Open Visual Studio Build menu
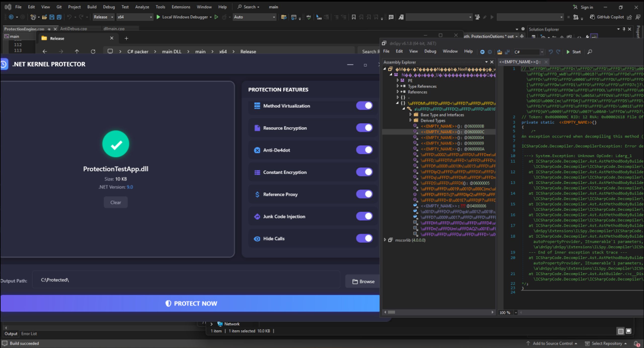This screenshot has width=644, height=348. (x=92, y=7)
